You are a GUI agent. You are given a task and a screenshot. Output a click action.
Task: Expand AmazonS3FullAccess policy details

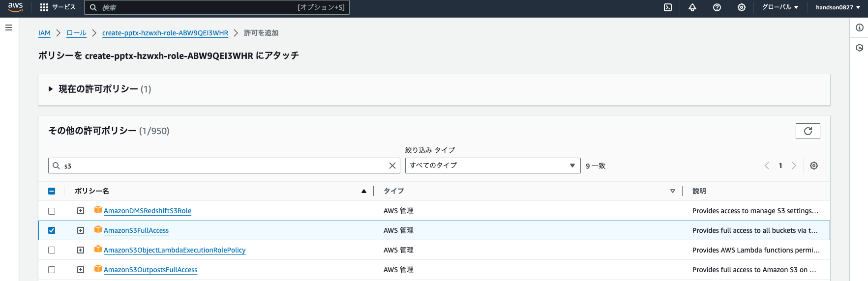point(81,230)
